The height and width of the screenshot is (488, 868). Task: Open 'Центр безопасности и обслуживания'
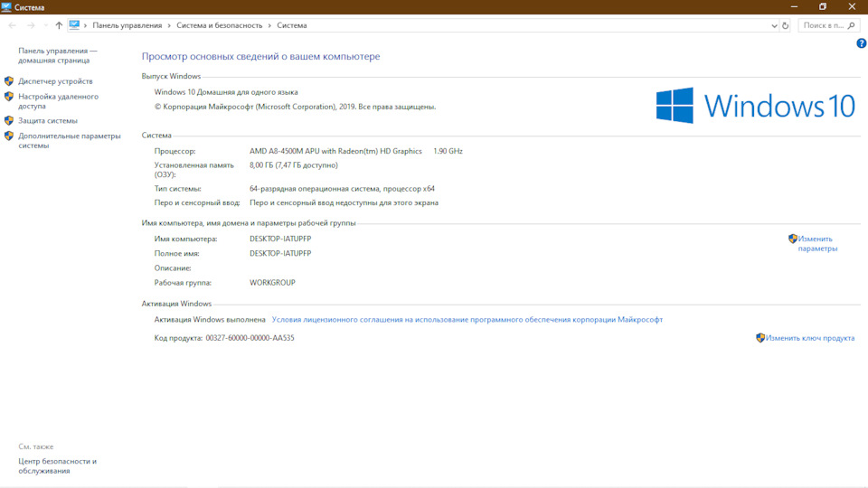click(x=58, y=466)
